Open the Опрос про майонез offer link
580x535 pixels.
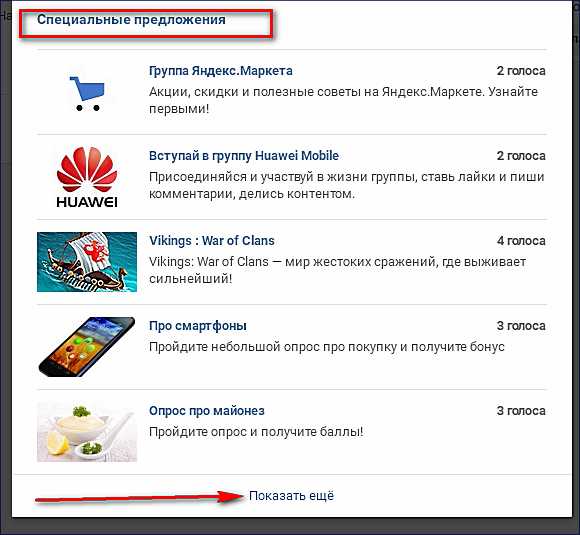(x=207, y=411)
